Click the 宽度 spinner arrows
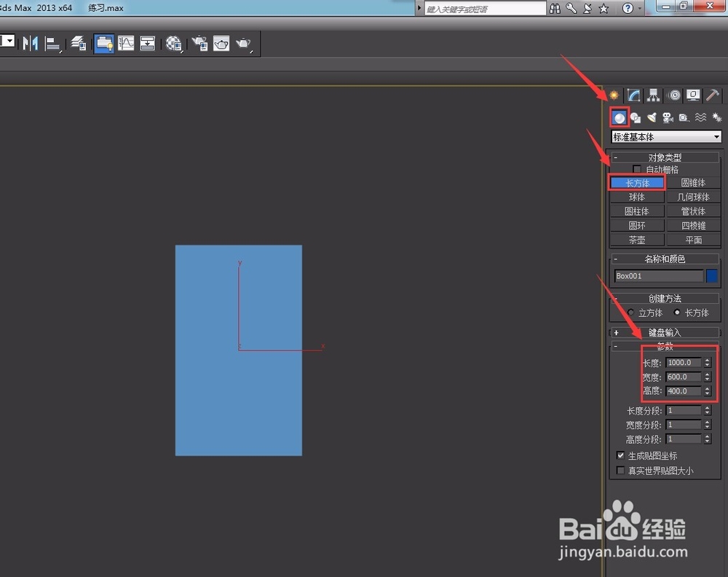 [707, 377]
